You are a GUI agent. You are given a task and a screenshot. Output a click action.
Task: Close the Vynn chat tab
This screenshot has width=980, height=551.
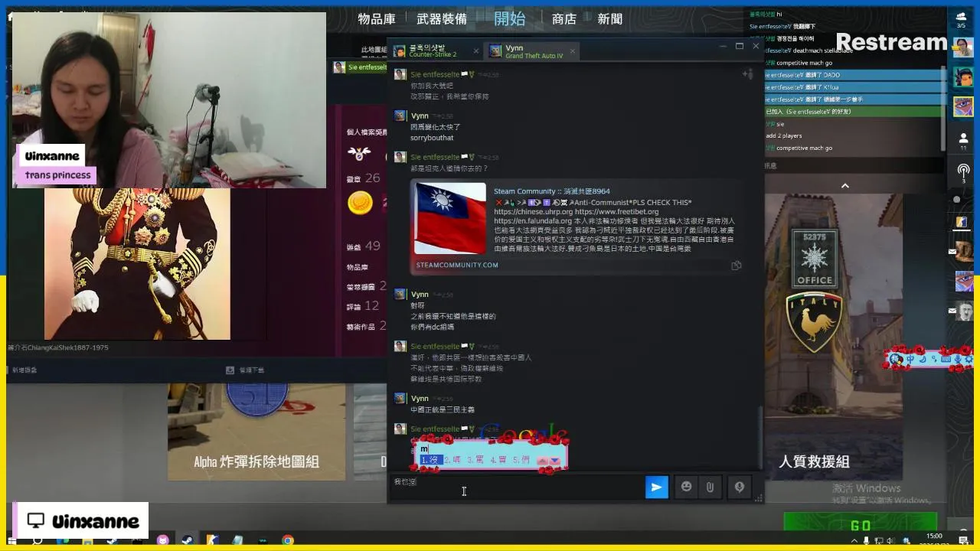coord(572,51)
